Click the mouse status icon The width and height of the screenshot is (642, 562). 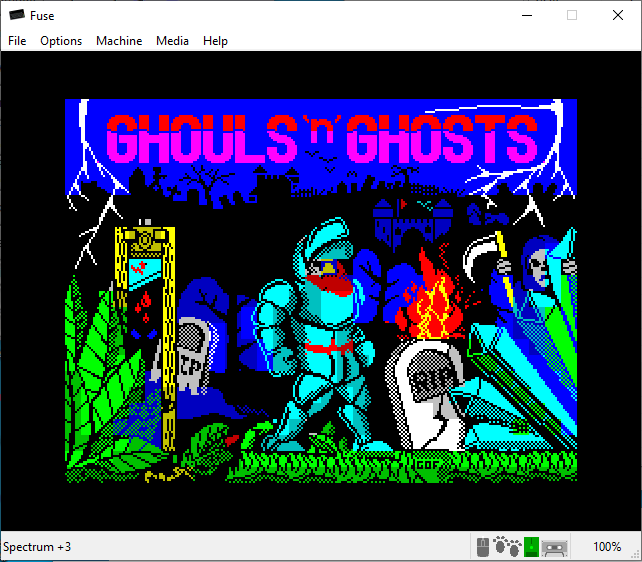point(483,547)
